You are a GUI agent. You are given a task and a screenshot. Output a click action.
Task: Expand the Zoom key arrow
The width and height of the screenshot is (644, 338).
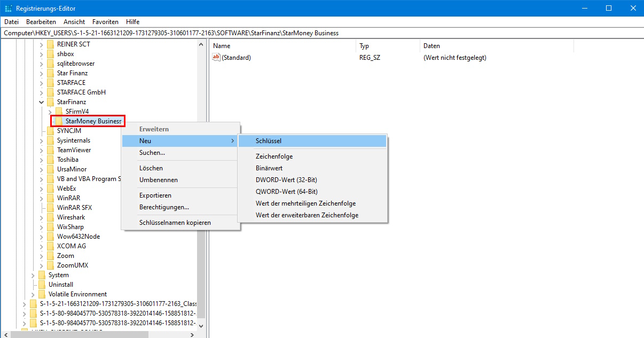(x=42, y=256)
